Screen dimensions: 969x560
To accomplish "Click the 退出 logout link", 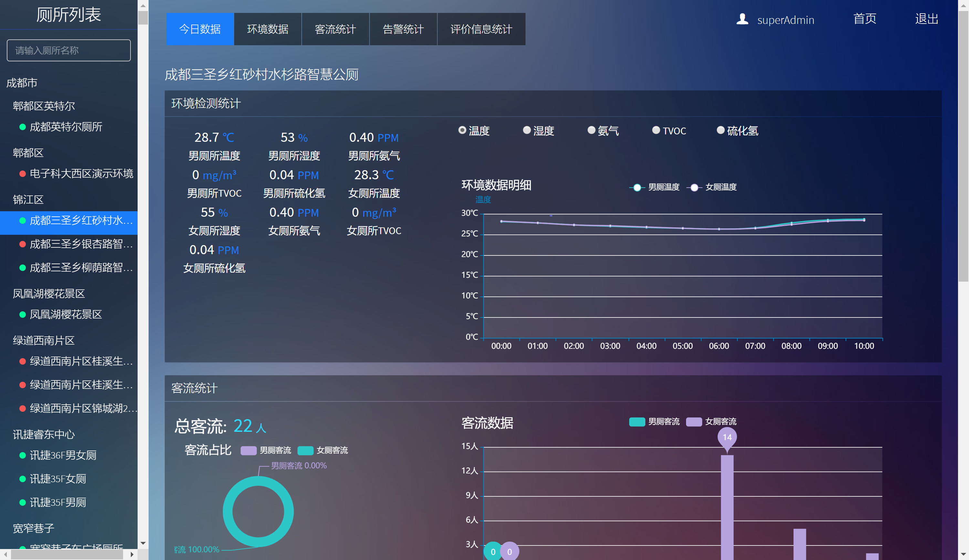I will click(926, 19).
